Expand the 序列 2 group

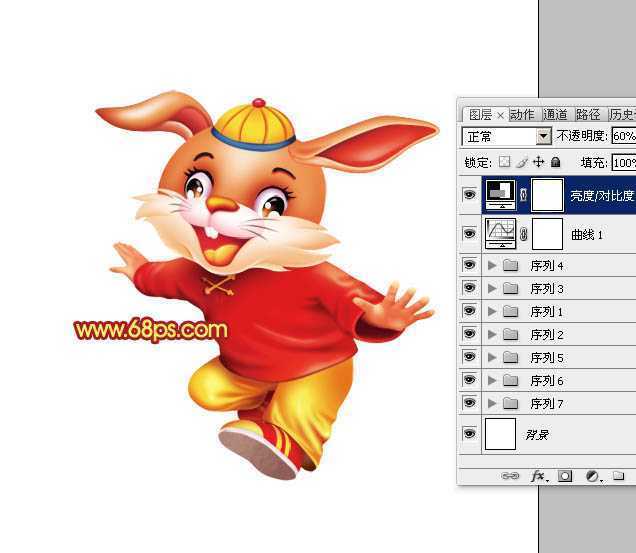492,335
